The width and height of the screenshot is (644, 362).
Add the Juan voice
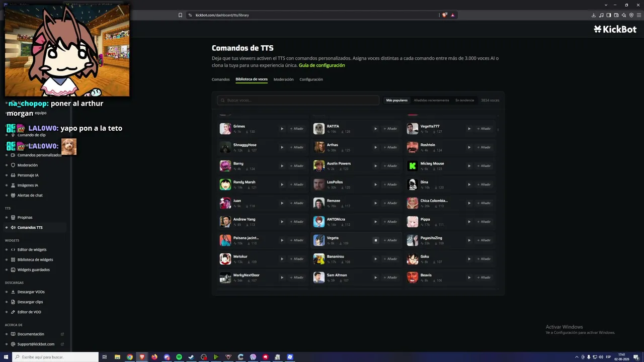pyautogui.click(x=297, y=203)
